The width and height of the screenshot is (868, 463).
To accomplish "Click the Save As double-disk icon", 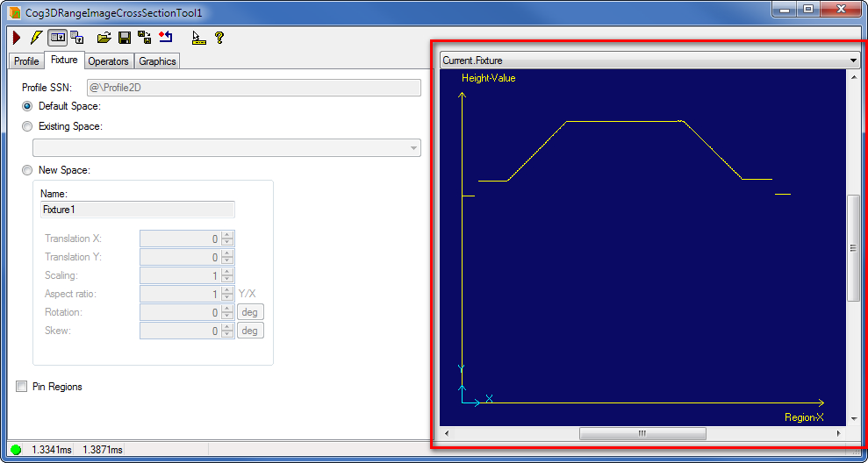I will click(x=144, y=38).
